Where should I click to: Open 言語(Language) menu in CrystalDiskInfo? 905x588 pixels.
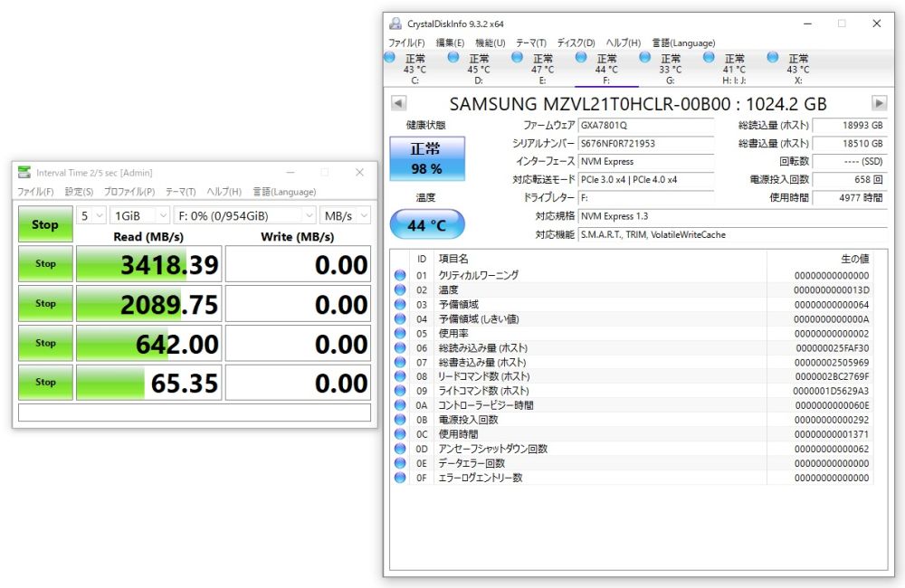click(683, 43)
